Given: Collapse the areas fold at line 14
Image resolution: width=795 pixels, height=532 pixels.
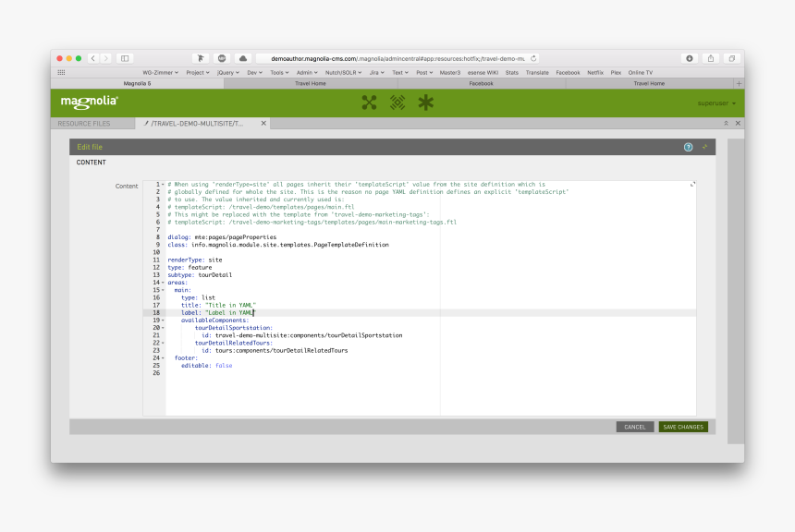Looking at the screenshot, I should (163, 282).
